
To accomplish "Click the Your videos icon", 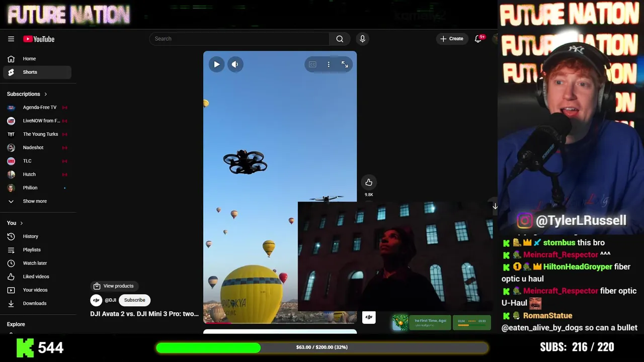I will click(11, 290).
